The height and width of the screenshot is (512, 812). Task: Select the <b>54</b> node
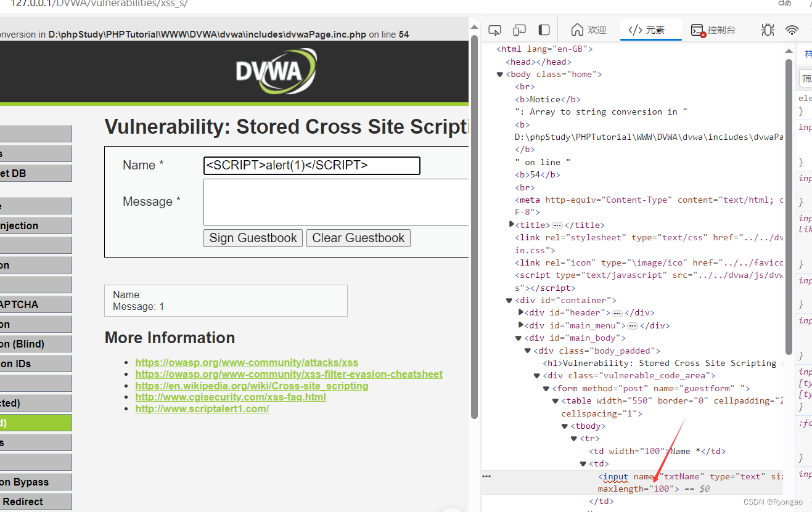click(538, 175)
